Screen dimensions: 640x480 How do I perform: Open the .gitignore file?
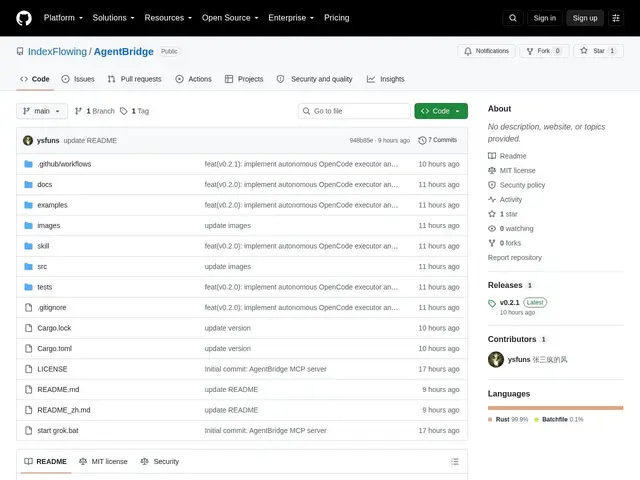coord(51,307)
